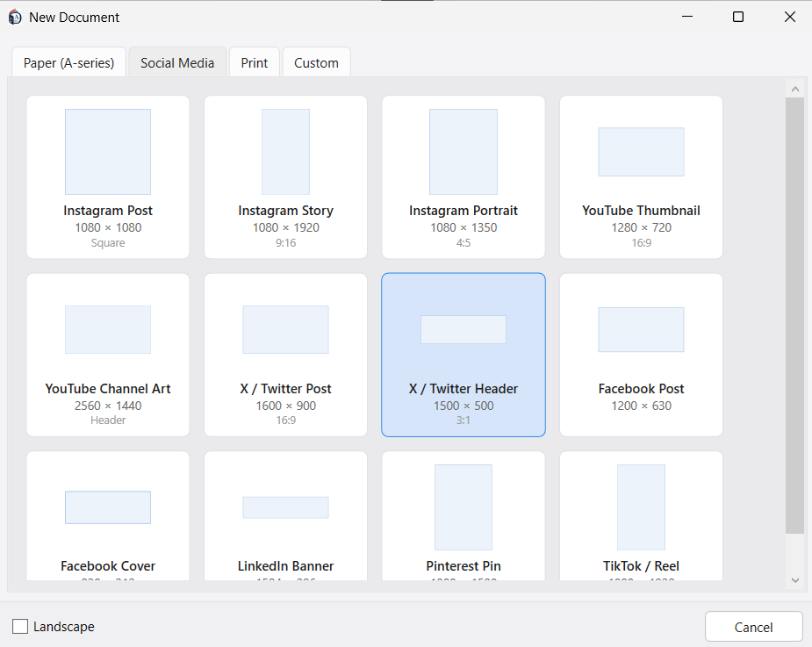Enable the Landscape checkbox
The height and width of the screenshot is (647, 812).
coord(20,626)
